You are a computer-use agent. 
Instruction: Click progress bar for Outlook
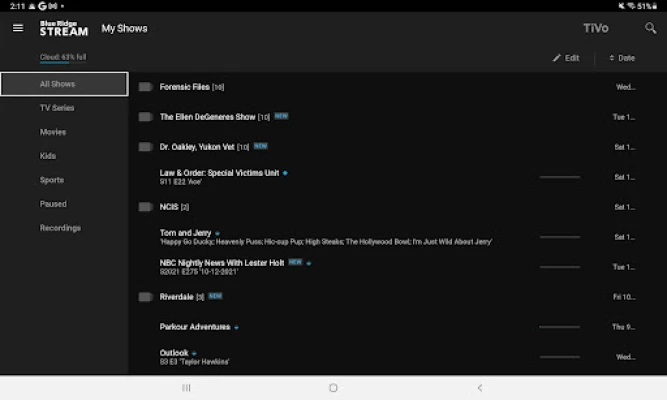[x=560, y=357]
